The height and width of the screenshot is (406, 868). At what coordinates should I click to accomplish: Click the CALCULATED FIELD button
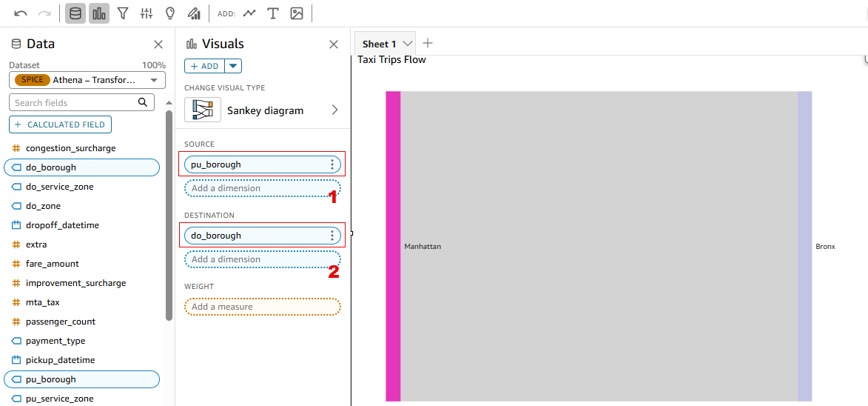tap(61, 124)
